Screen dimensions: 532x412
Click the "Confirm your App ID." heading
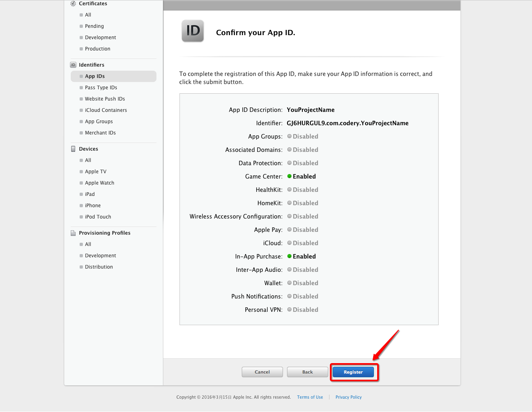coord(255,33)
